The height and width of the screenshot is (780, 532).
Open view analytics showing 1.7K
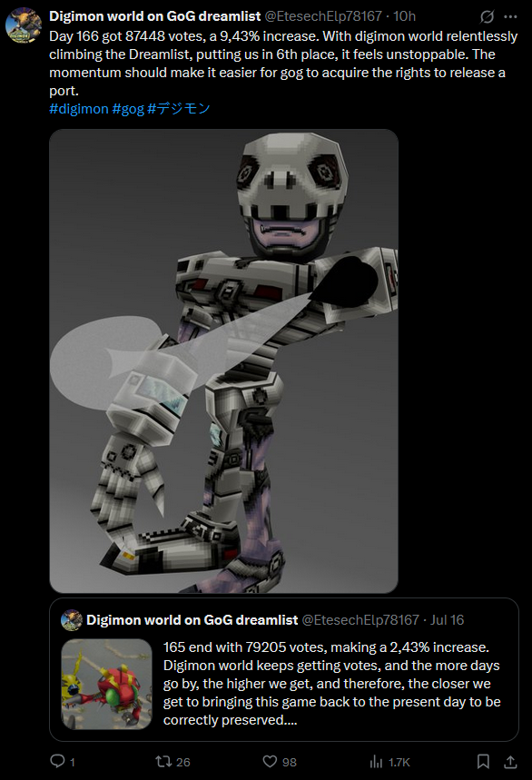(377, 761)
